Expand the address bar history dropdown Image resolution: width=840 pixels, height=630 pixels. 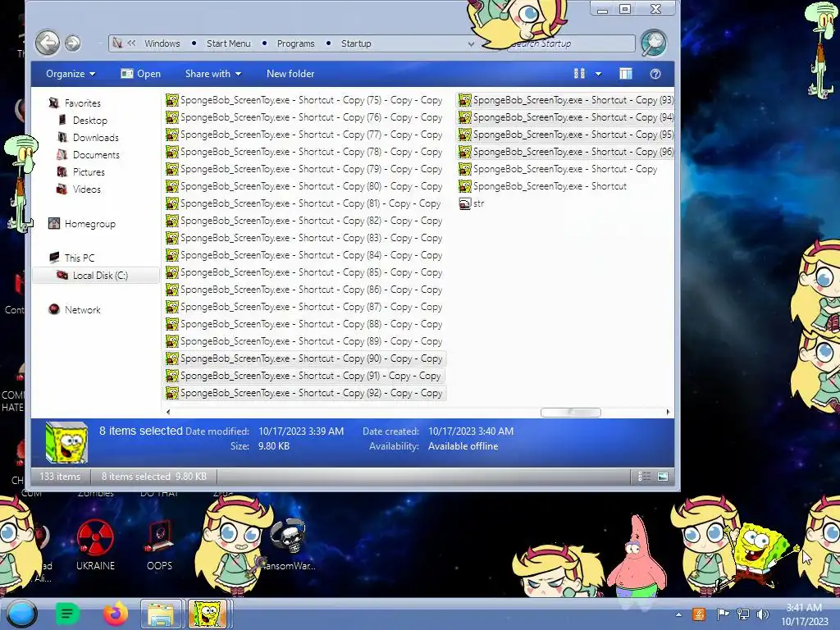[471, 44]
